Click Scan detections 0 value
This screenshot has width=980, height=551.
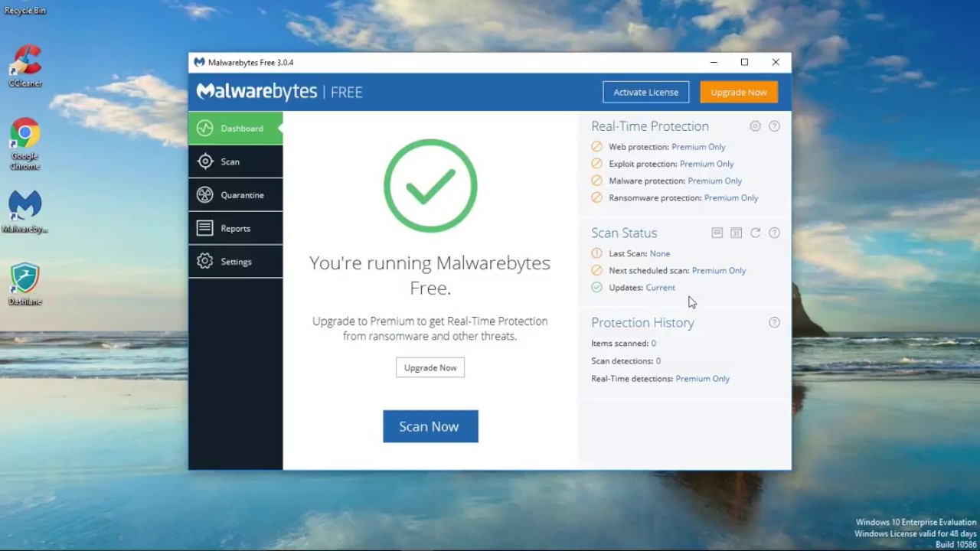[x=658, y=361]
